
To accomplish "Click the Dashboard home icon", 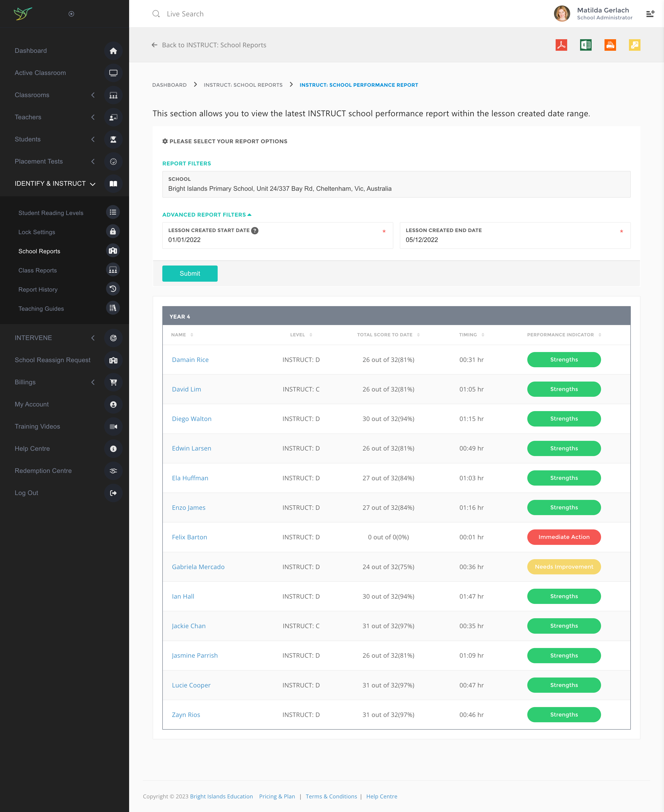I will [x=113, y=51].
